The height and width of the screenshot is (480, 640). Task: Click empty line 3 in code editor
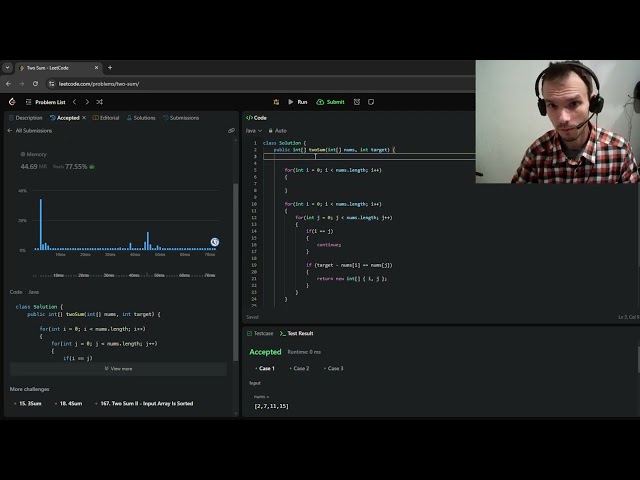click(369, 156)
